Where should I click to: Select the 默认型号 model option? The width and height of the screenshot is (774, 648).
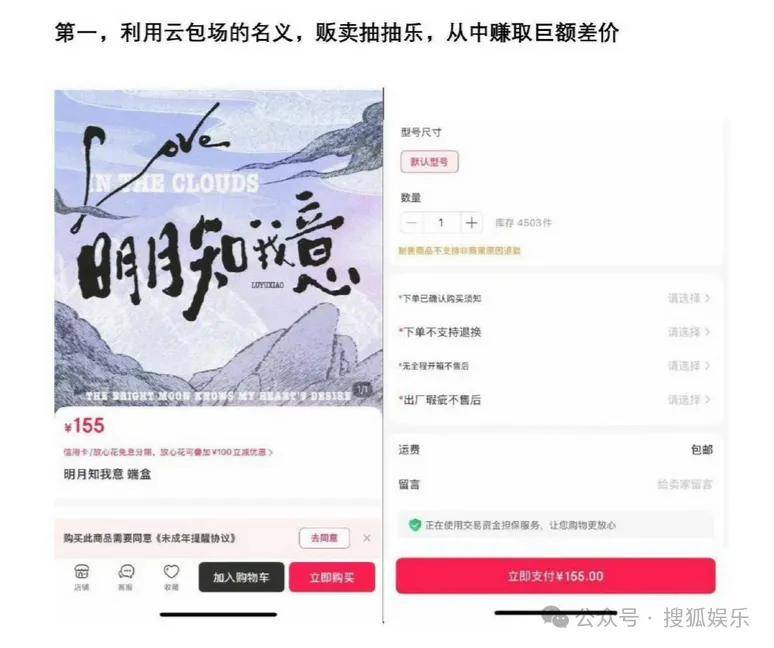tap(429, 162)
